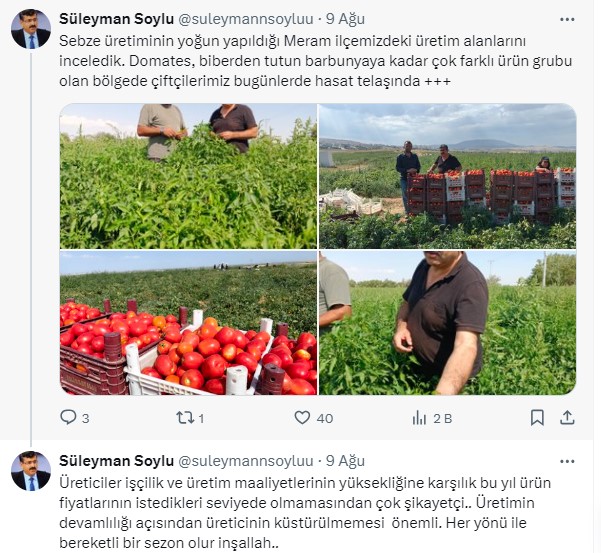Enlarge photo of stacked tomato crates with workers

(447, 176)
